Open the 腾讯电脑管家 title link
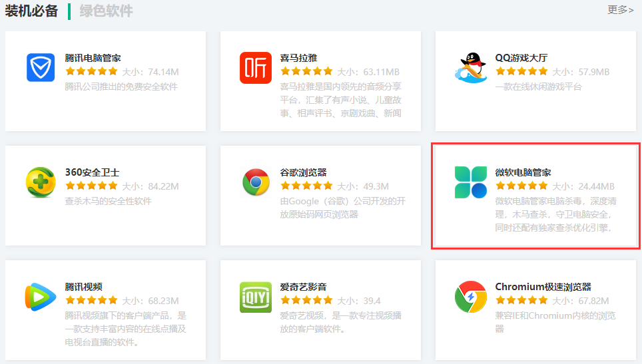642x364 pixels. pos(93,58)
